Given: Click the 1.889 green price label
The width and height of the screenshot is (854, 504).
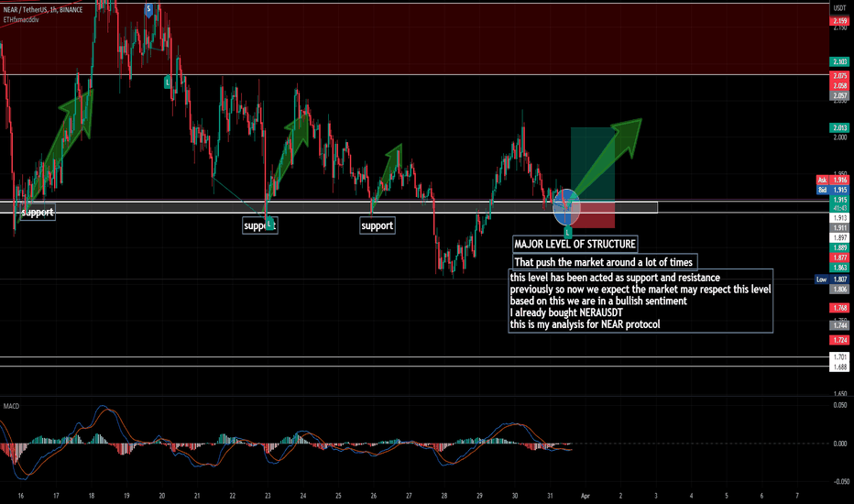Looking at the screenshot, I should coord(840,247).
